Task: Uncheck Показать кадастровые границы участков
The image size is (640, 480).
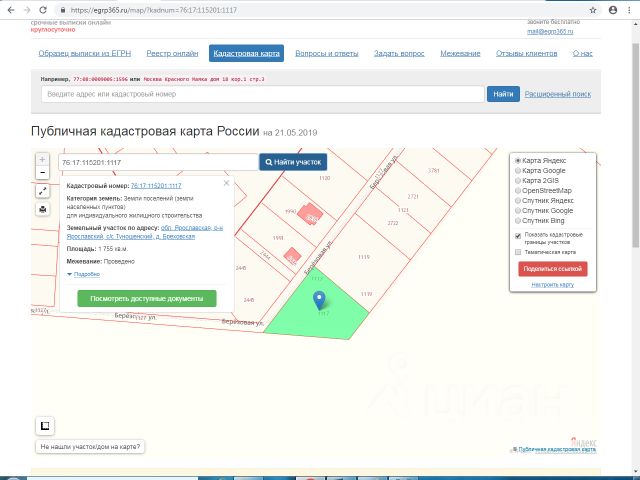Action: coord(517,235)
